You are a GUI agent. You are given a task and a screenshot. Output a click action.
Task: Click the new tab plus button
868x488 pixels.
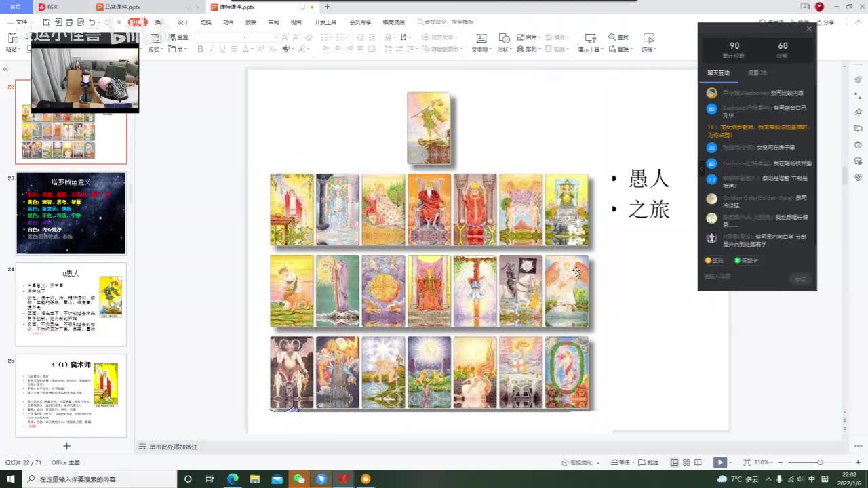click(328, 7)
